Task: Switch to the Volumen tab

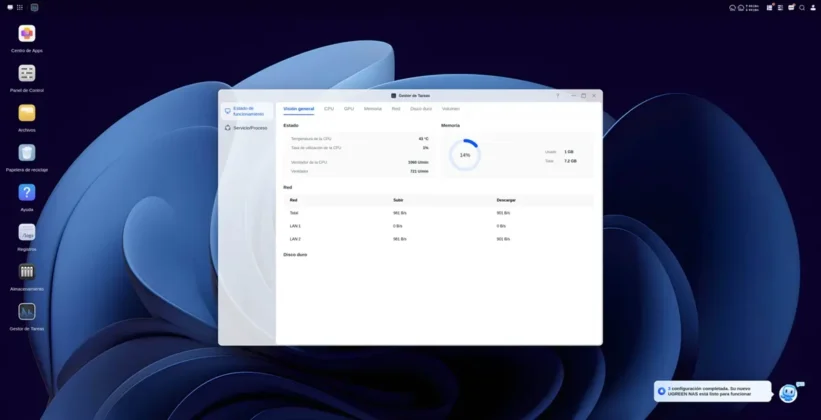Action: (x=451, y=109)
